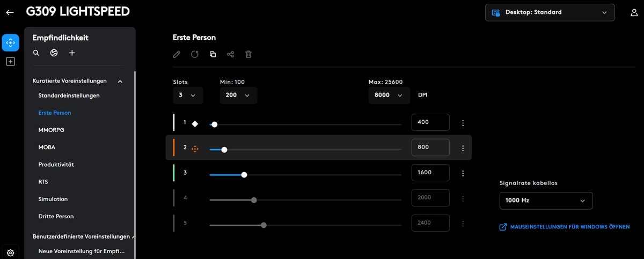Open Signalrate kabellos 1000 Hz dropdown
The height and width of the screenshot is (259, 644).
(x=546, y=201)
